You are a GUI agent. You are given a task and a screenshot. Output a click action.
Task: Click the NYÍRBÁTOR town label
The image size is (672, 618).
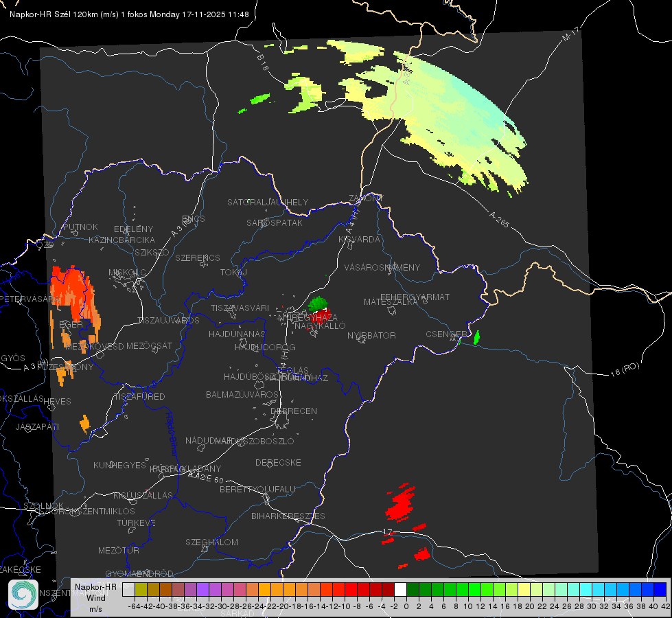(371, 335)
